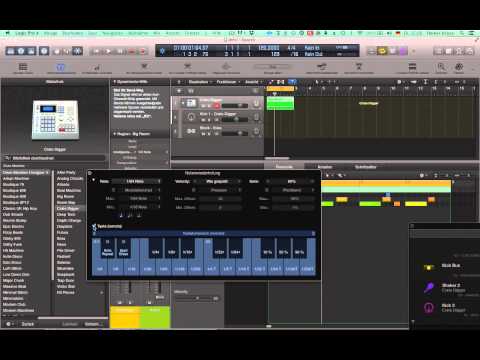The image size is (480, 360).
Task: Click the Library search field
Action: (55, 158)
